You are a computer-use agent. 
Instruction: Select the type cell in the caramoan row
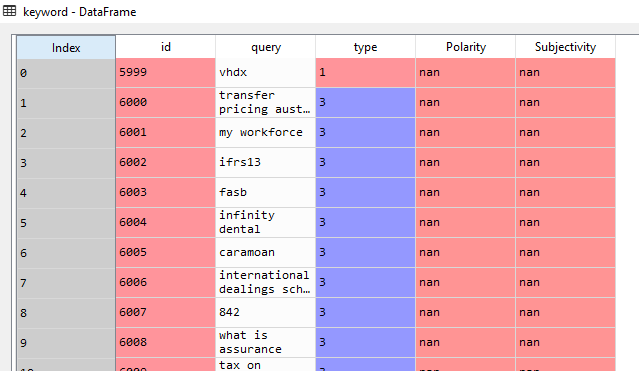pos(365,252)
